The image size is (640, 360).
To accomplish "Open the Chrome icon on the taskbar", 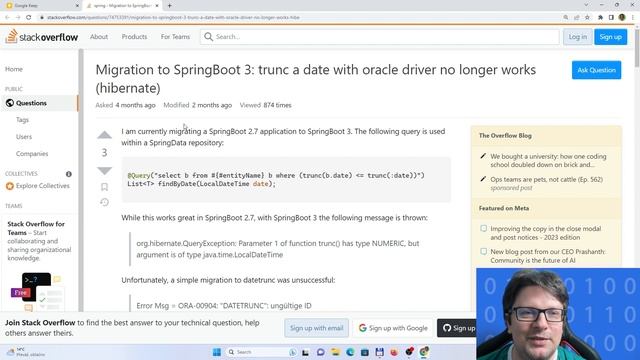I will click(x=424, y=352).
